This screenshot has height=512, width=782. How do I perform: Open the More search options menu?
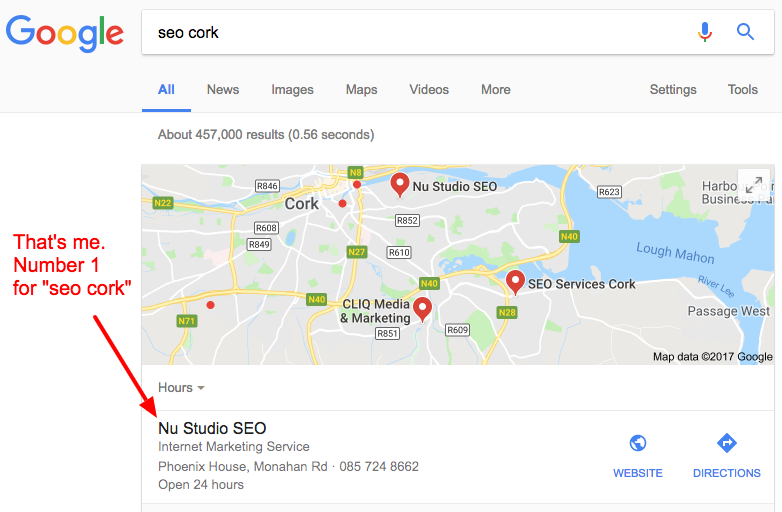point(495,89)
